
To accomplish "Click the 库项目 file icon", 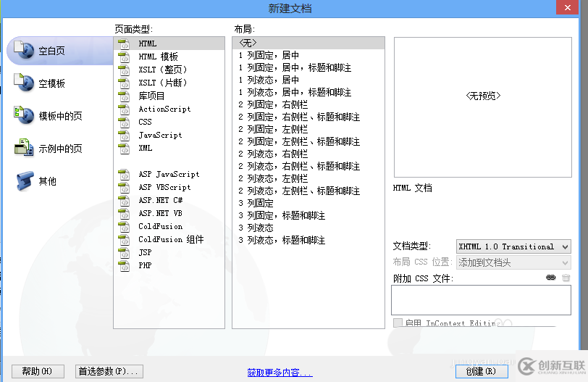I will click(124, 96).
